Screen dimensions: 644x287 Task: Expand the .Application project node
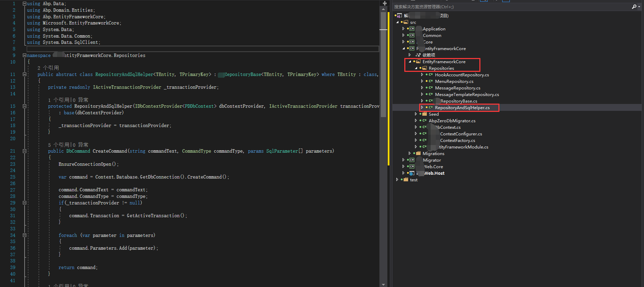(403, 29)
